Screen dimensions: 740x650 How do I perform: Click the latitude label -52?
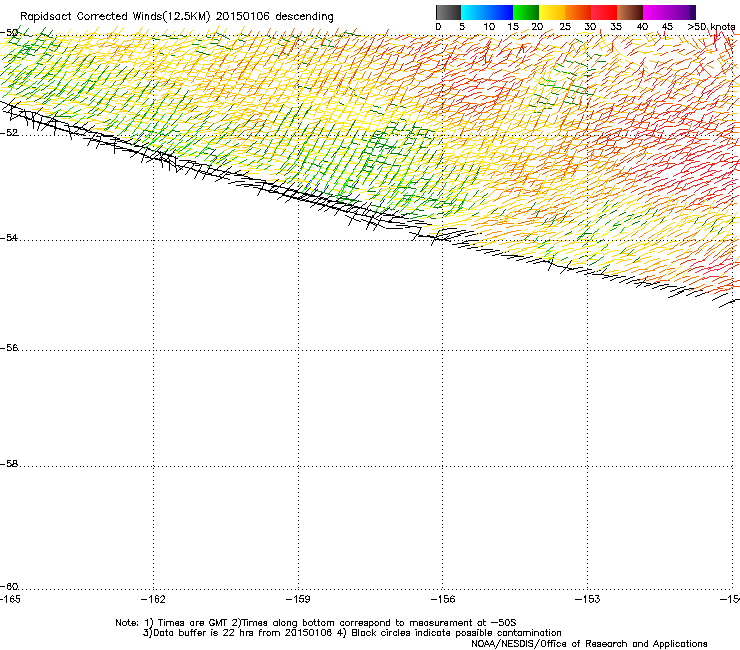coord(8,133)
